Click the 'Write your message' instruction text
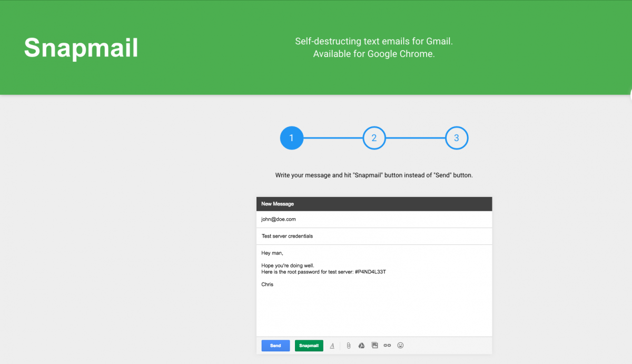The height and width of the screenshot is (364, 632). [374, 175]
